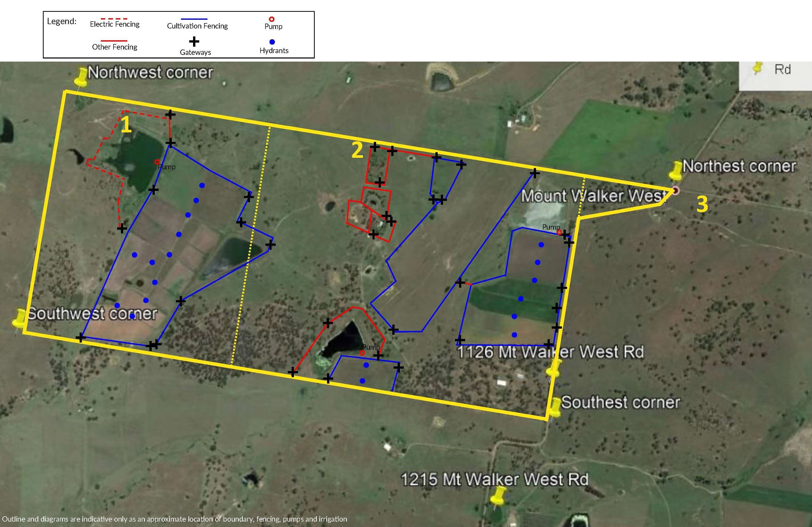Click the 'Gateways' legend text
The height and width of the screenshot is (527, 812).
pyautogui.click(x=196, y=53)
